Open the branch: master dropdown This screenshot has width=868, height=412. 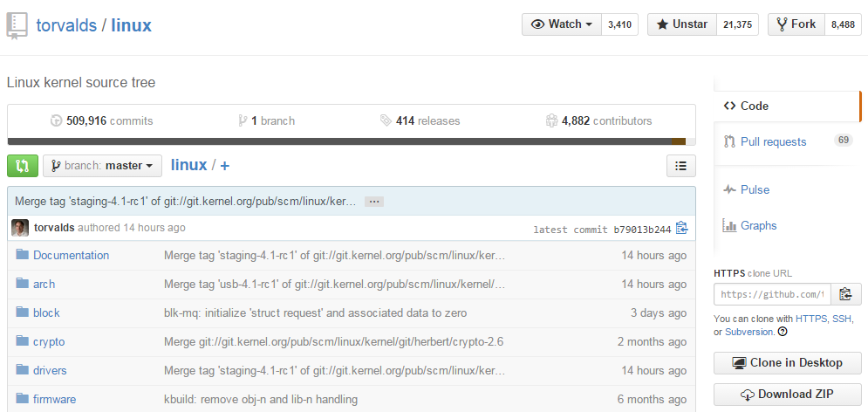[102, 166]
